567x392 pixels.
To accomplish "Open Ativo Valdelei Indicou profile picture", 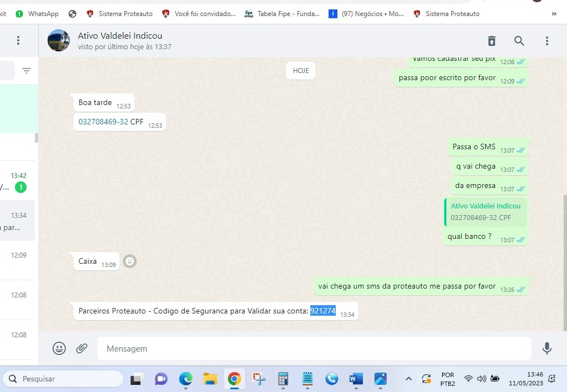I will click(x=59, y=40).
